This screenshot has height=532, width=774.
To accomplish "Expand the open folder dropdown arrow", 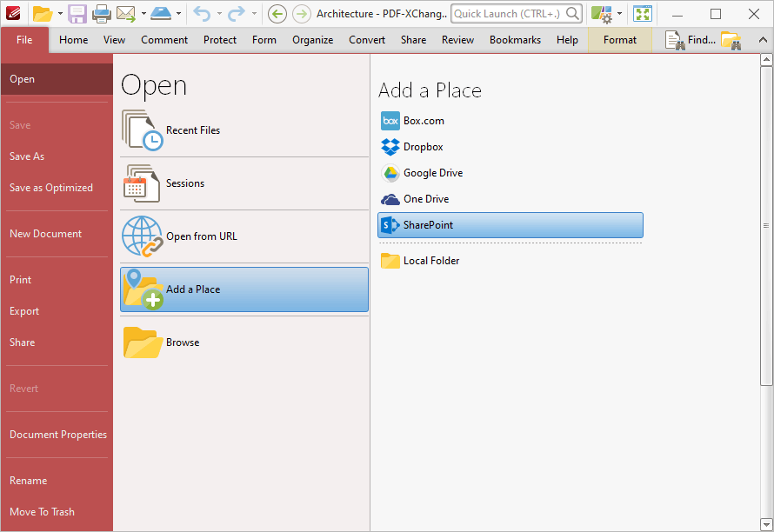I will [x=60, y=14].
